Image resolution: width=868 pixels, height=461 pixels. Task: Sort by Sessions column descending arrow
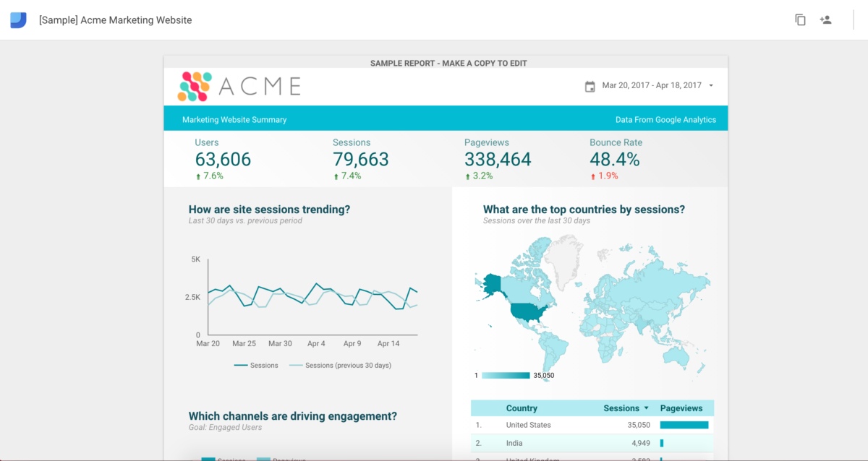coord(646,408)
